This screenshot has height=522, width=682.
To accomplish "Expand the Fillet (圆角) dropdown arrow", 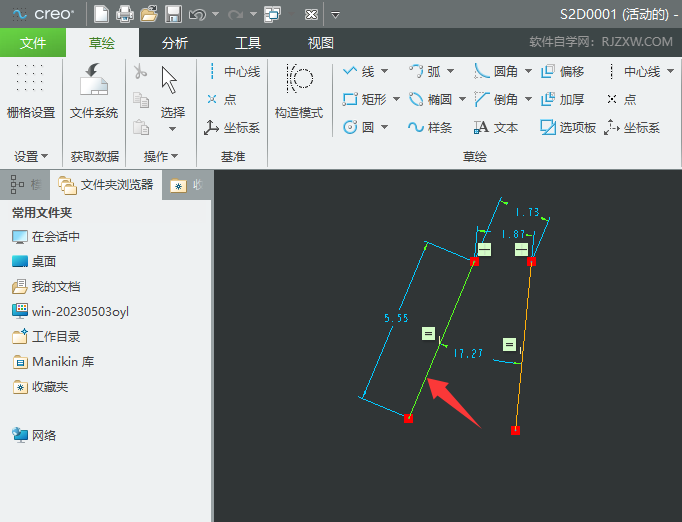I will [528, 71].
